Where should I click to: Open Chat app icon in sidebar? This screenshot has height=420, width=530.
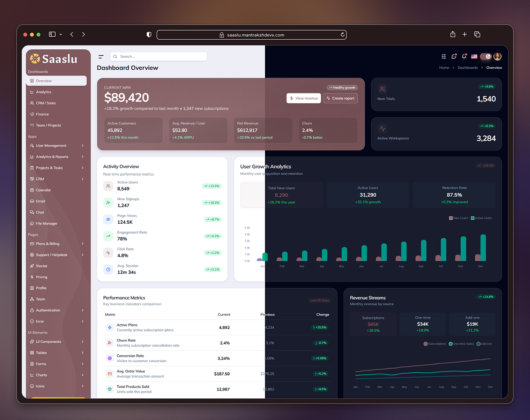coord(32,212)
